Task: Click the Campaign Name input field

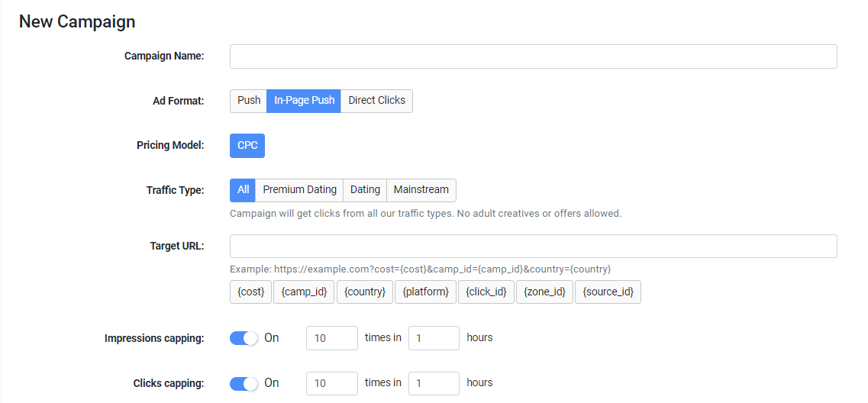Action: (x=533, y=56)
